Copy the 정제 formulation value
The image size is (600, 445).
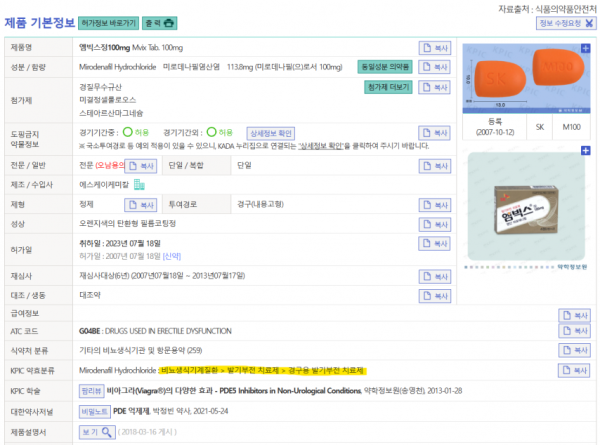pos(140,205)
